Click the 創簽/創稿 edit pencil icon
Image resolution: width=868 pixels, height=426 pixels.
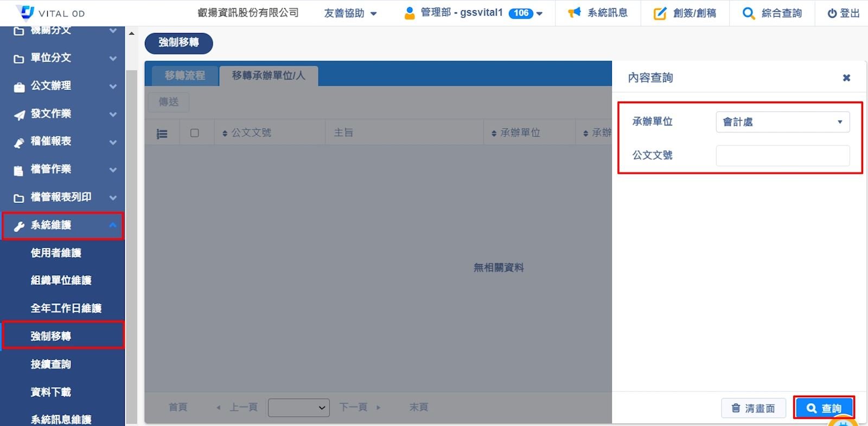click(660, 13)
